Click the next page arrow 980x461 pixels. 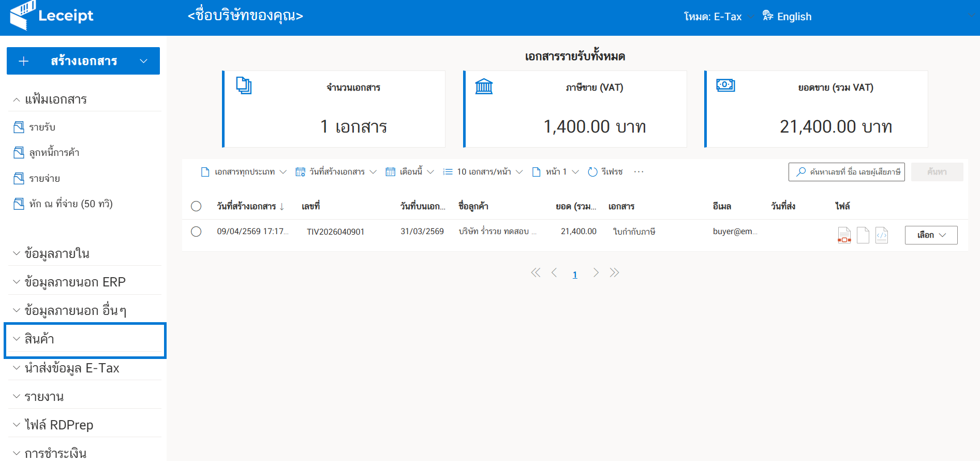596,273
